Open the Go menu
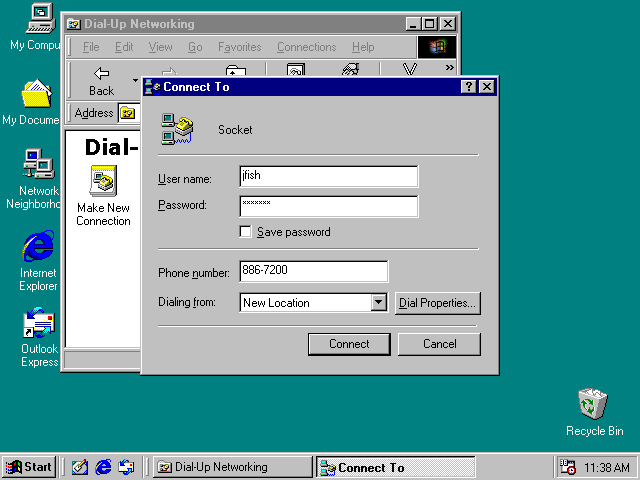The height and width of the screenshot is (480, 640). (195, 47)
